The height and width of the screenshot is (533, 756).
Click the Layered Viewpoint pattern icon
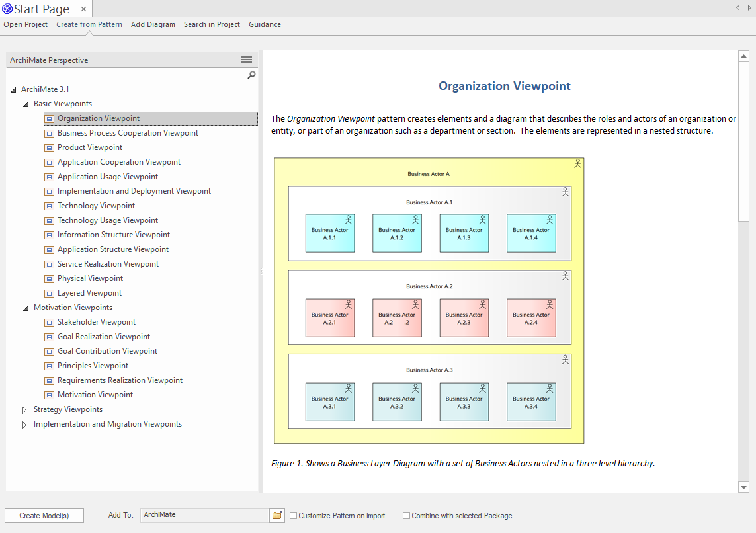click(x=50, y=294)
